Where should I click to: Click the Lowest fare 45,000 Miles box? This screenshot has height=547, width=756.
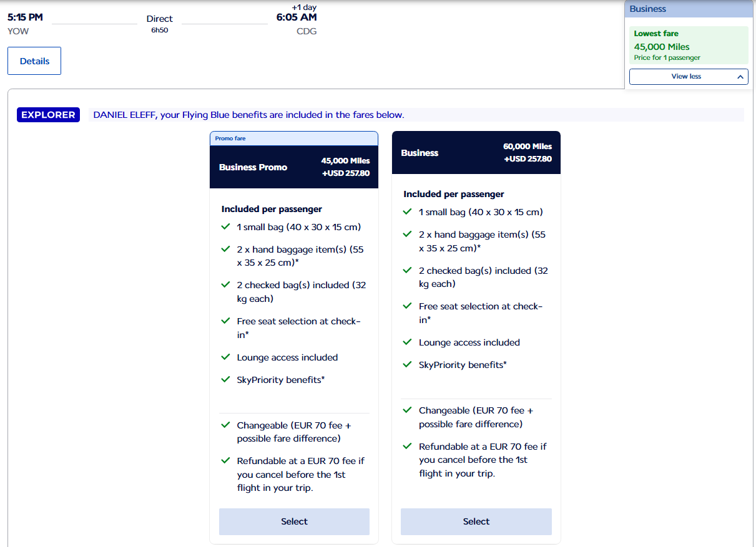point(689,46)
